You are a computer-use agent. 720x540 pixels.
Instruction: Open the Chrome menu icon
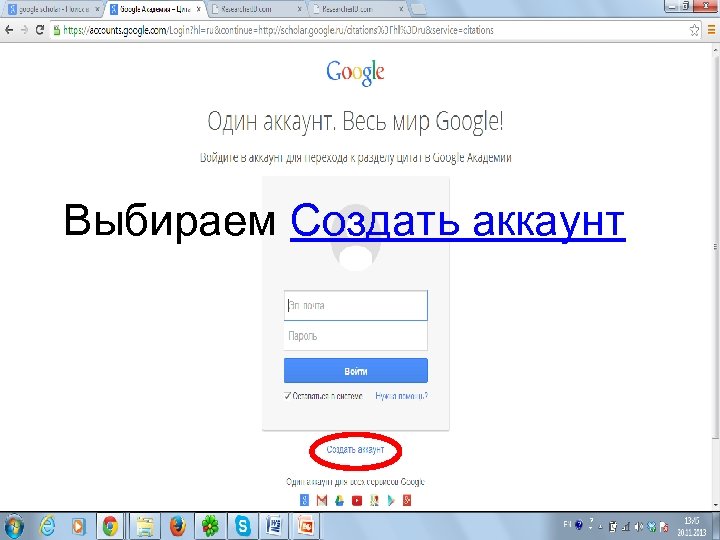pyautogui.click(x=712, y=30)
